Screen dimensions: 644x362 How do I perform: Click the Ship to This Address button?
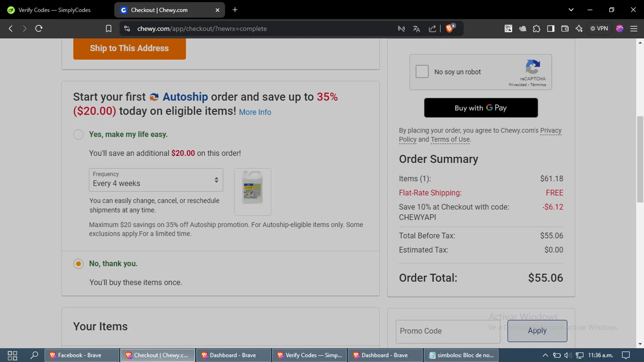coord(129,49)
